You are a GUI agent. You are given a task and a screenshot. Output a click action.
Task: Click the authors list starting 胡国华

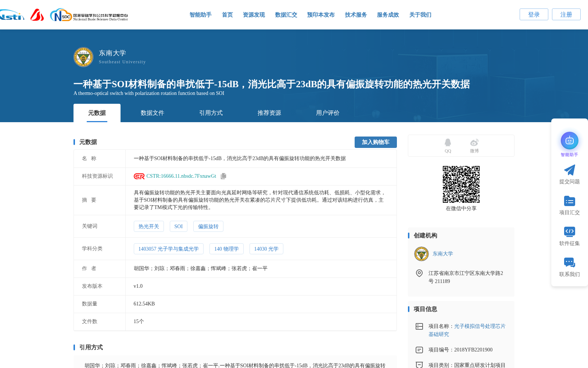[201, 269]
